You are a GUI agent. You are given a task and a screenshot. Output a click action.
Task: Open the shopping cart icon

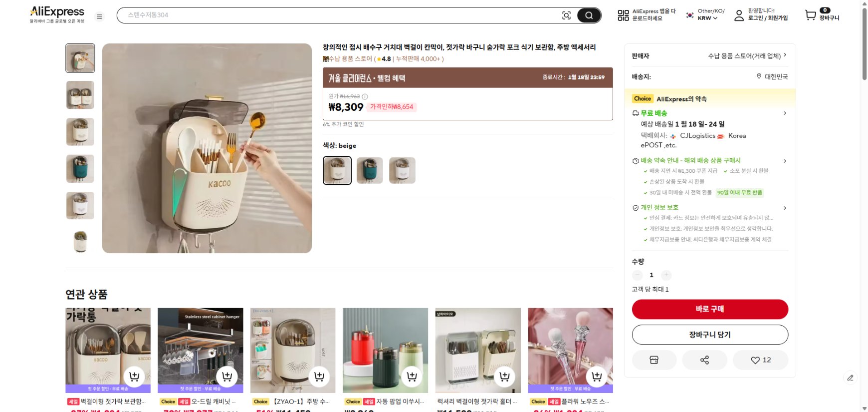(x=811, y=15)
